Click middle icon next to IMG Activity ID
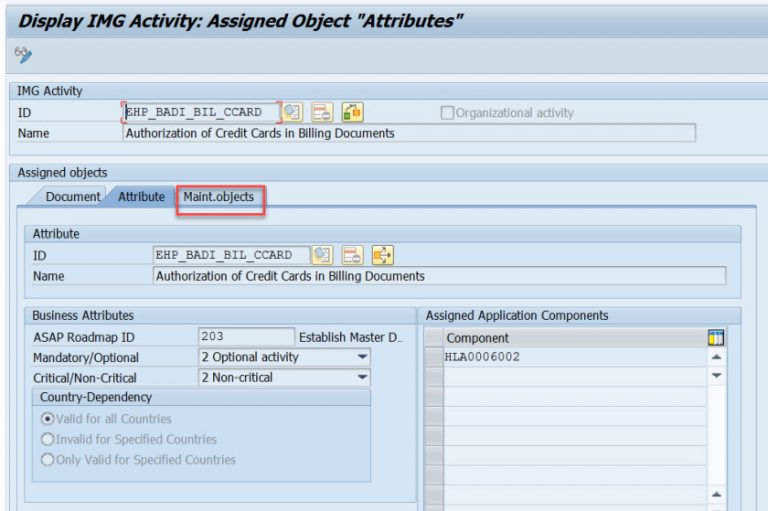 pyautogui.click(x=322, y=112)
